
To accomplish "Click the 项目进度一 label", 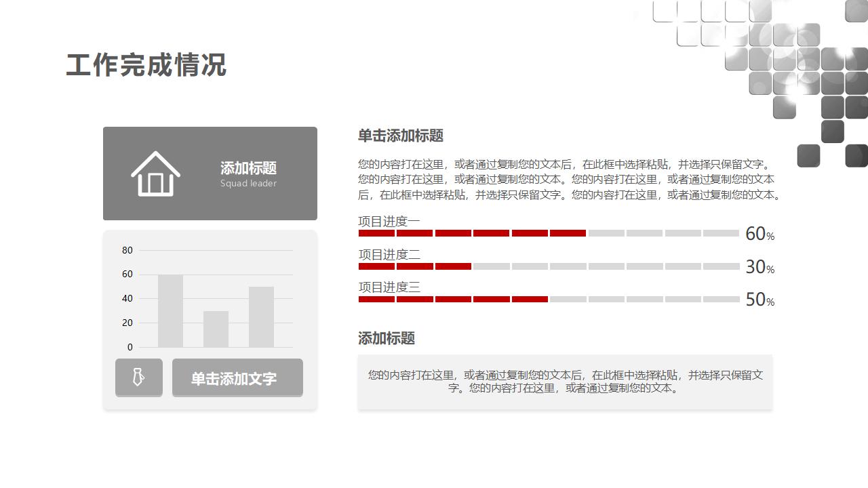I will [x=389, y=221].
